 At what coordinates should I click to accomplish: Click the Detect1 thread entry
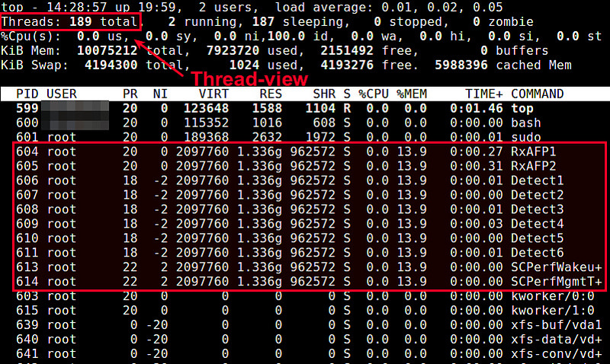click(537, 180)
